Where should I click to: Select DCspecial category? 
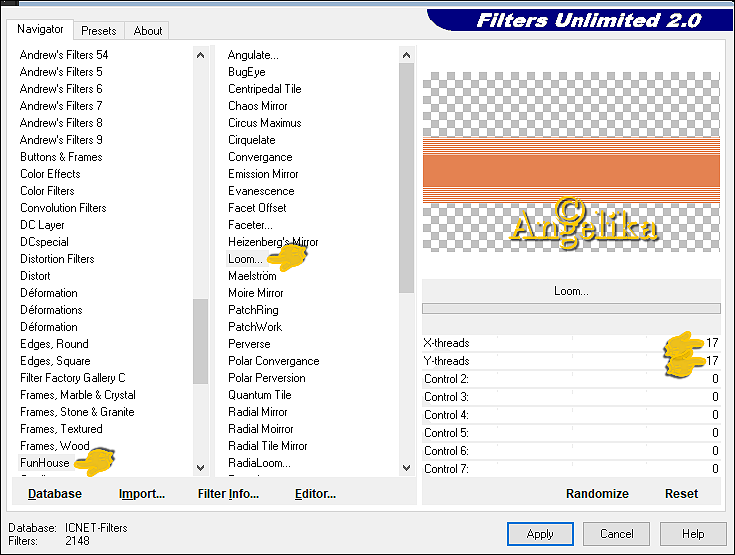tap(45, 242)
